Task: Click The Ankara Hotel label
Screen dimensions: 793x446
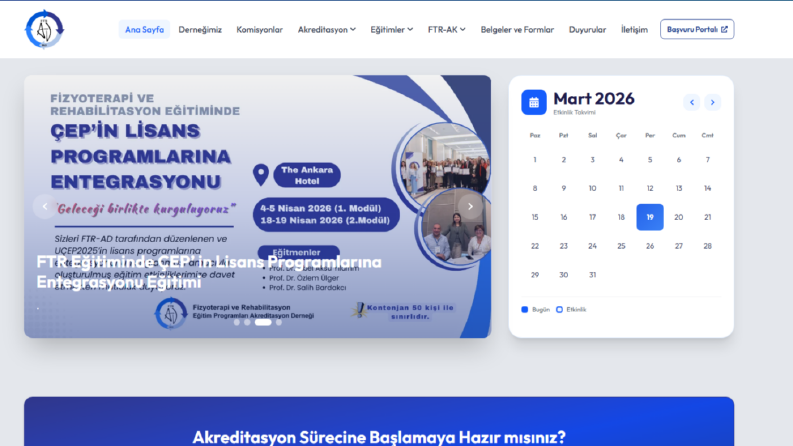Action: [x=307, y=175]
